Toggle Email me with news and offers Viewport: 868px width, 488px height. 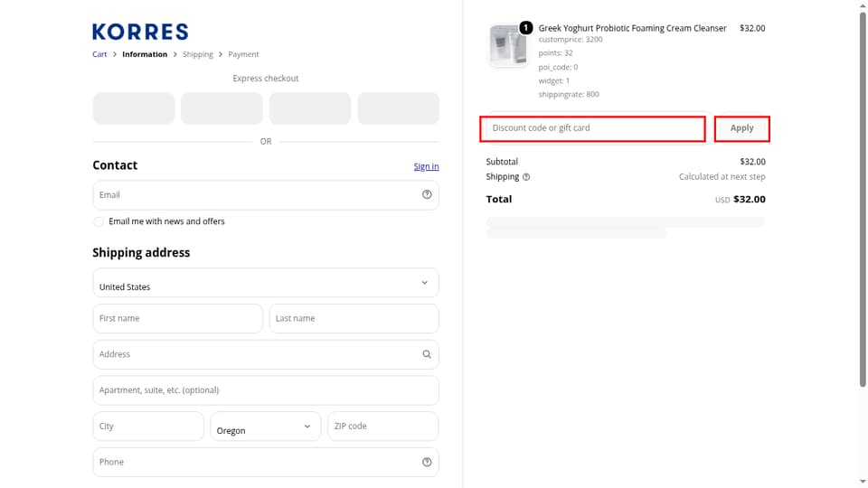pyautogui.click(x=99, y=222)
